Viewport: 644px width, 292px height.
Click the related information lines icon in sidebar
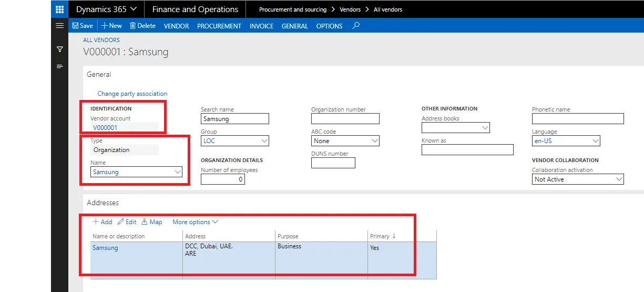pyautogui.click(x=59, y=66)
